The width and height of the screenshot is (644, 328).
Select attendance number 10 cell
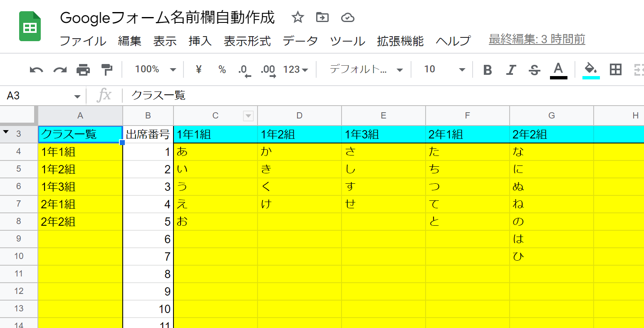(148, 309)
